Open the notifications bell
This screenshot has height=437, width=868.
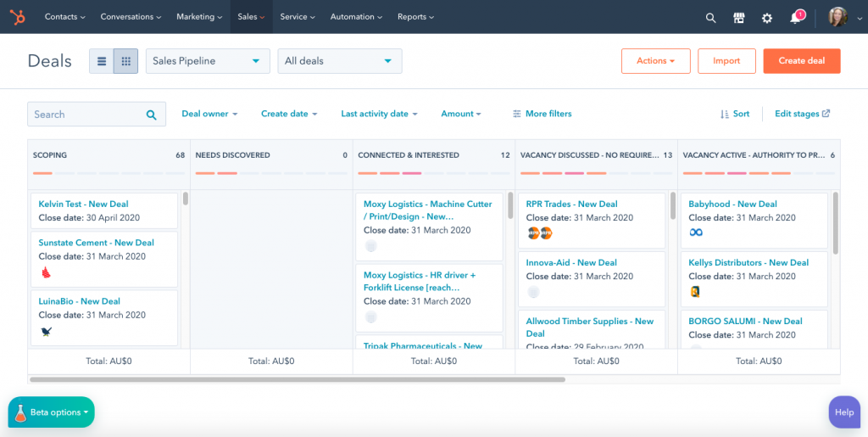coord(795,18)
